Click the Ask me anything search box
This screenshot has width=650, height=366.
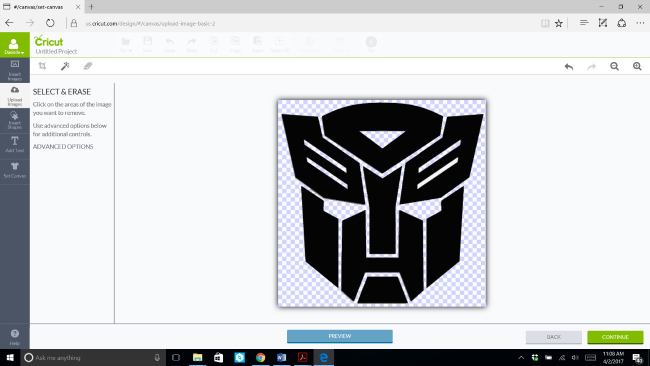coord(93,357)
